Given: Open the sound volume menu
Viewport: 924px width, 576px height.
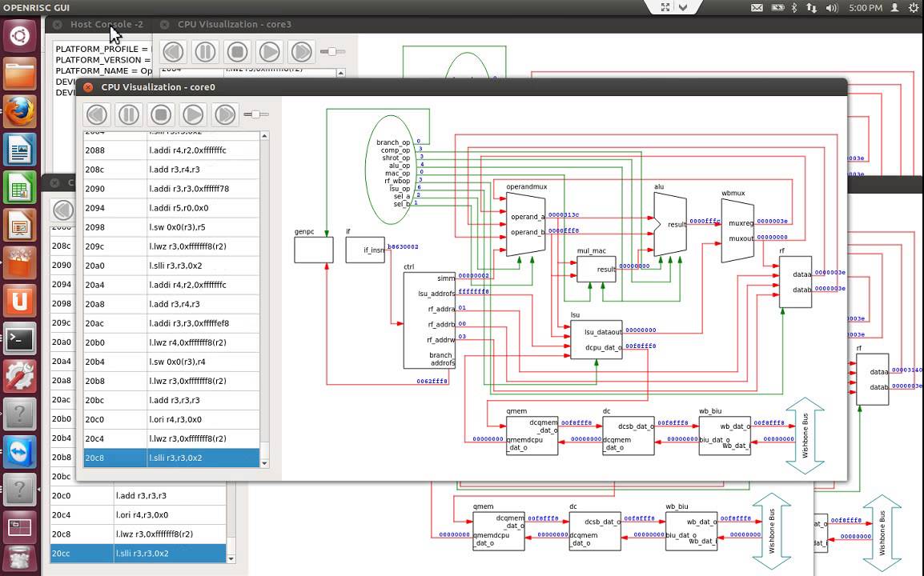Looking at the screenshot, I should point(831,8).
